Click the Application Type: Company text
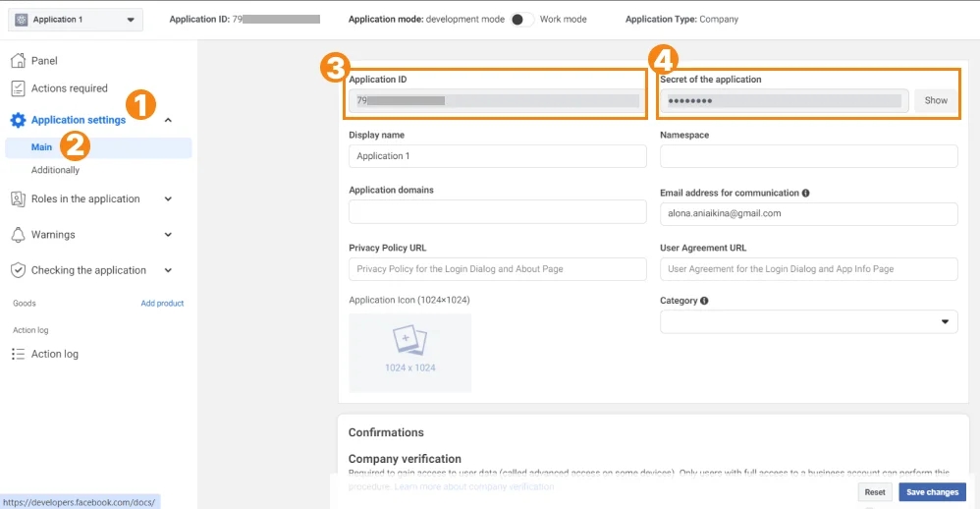 pos(681,20)
